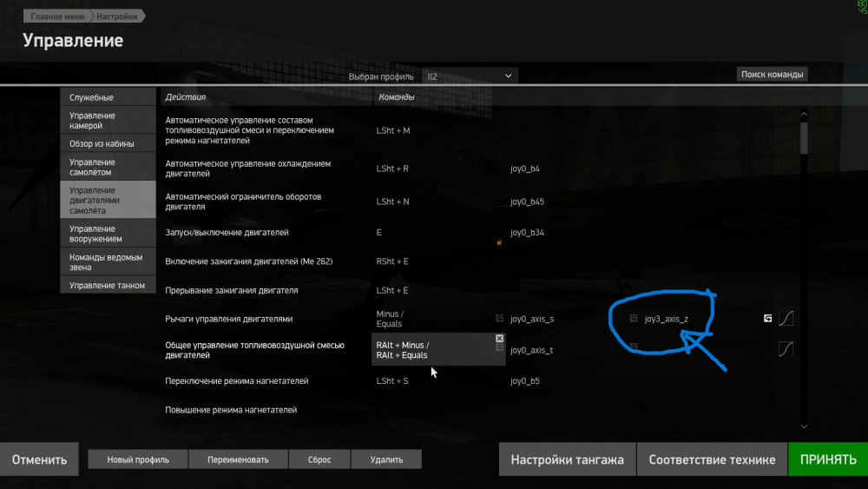Go to Главное меню breadcrumb

point(57,16)
